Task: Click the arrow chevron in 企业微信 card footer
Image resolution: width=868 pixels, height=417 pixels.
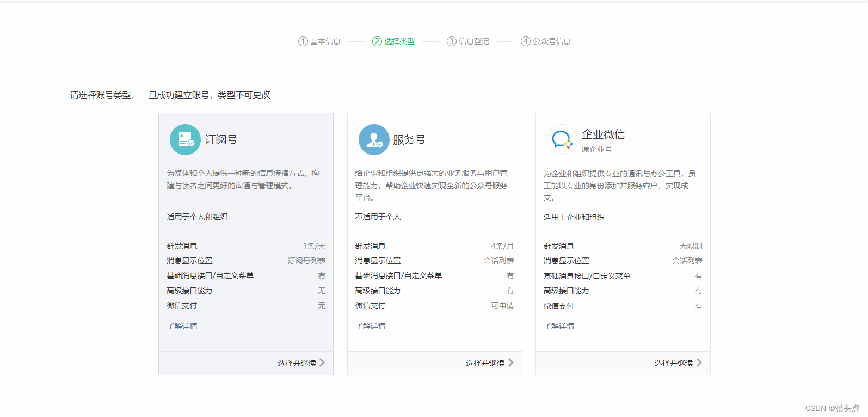Action: [x=699, y=363]
